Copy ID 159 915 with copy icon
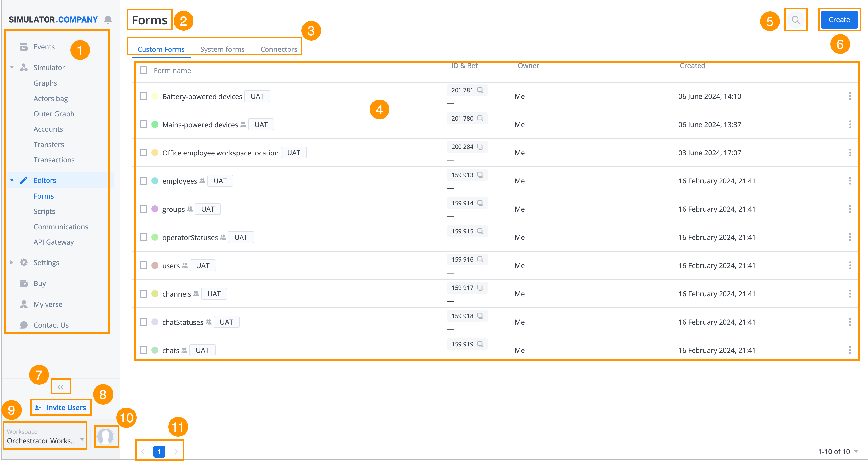Image resolution: width=868 pixels, height=461 pixels. (x=480, y=231)
